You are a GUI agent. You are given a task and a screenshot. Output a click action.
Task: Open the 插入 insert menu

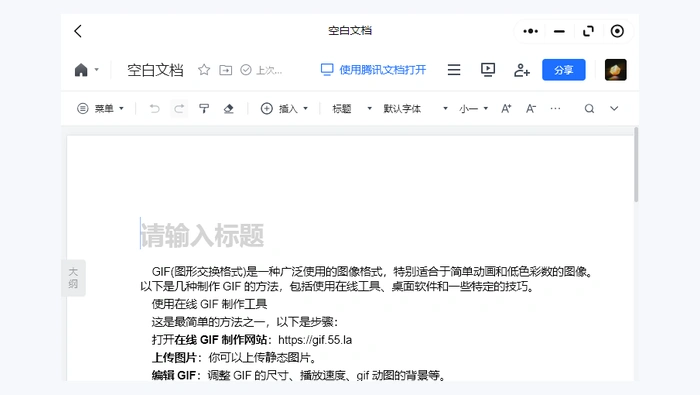pyautogui.click(x=284, y=108)
